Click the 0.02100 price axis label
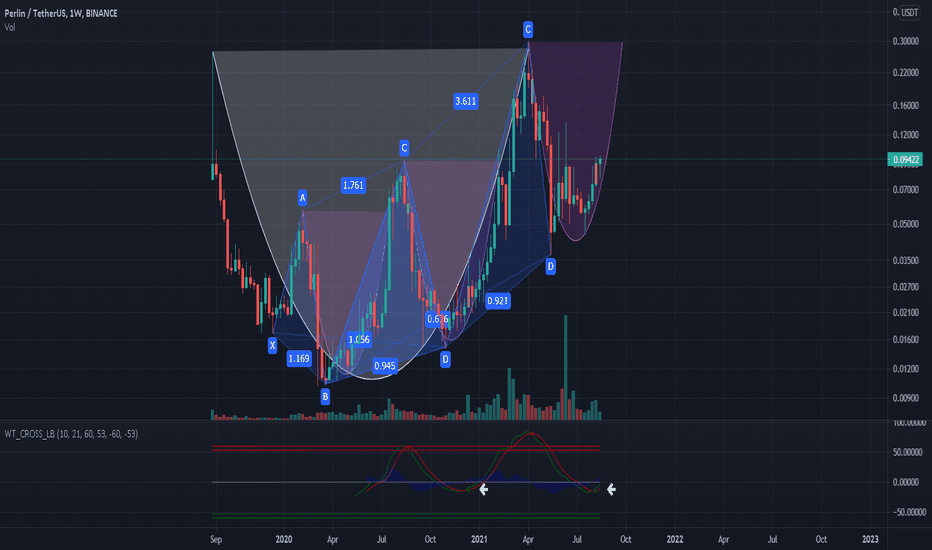The height and width of the screenshot is (550, 932). point(905,313)
